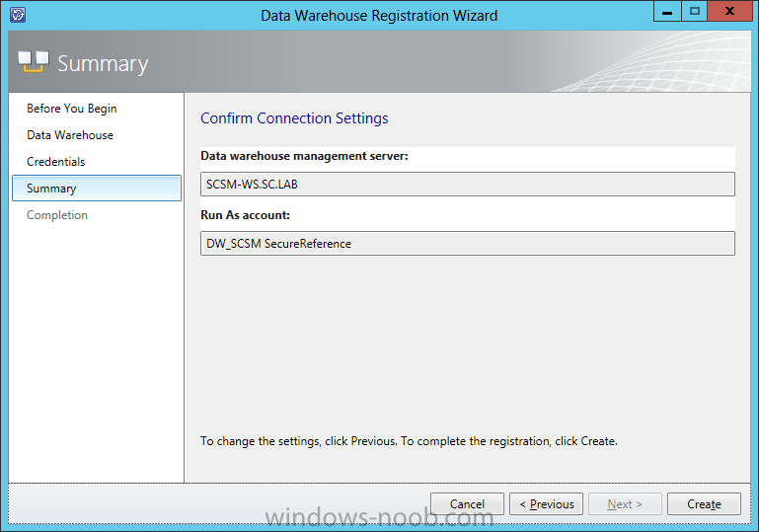
Task: Click the Cancel button
Action: click(x=467, y=504)
